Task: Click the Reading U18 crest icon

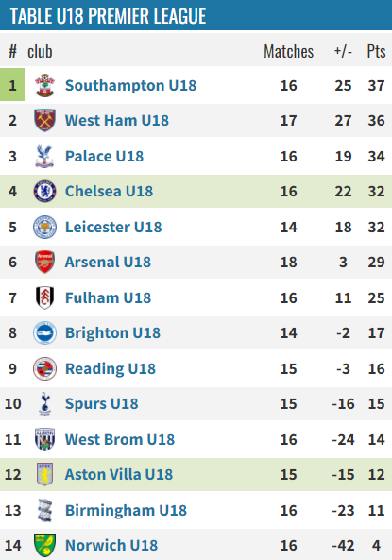Action: click(x=44, y=368)
